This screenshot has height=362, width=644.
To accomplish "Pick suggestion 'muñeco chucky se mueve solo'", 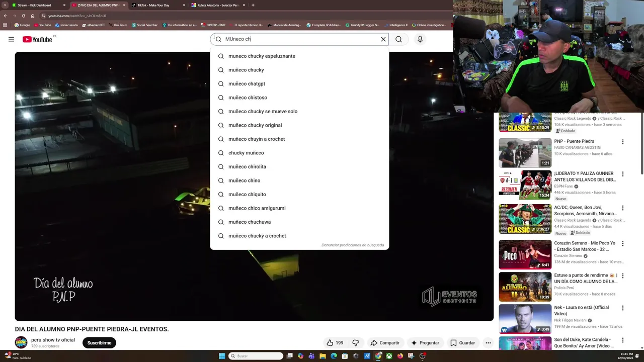I will coord(299,111).
